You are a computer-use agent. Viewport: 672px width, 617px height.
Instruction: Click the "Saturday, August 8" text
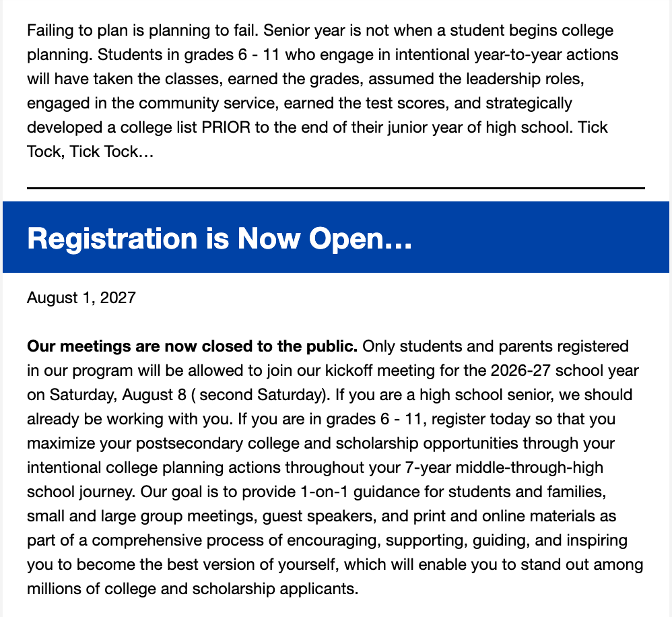click(x=118, y=395)
